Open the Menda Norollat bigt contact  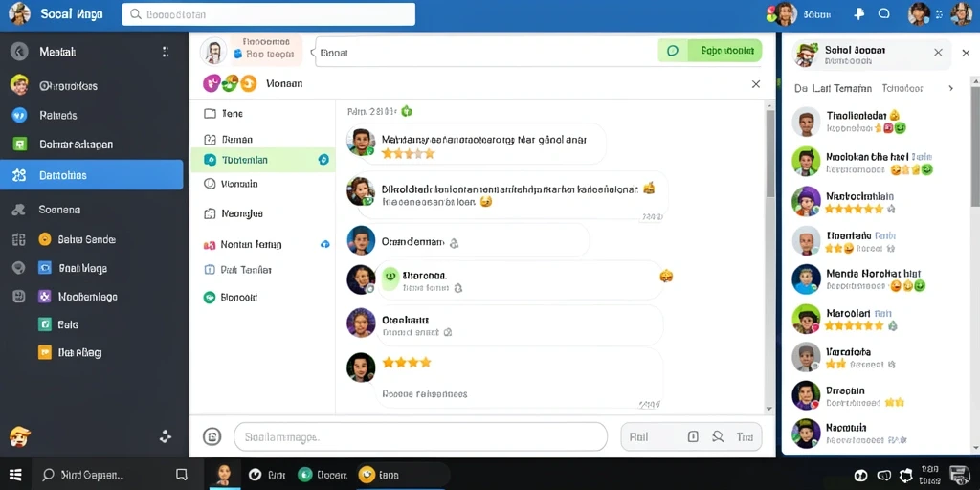pos(880,279)
